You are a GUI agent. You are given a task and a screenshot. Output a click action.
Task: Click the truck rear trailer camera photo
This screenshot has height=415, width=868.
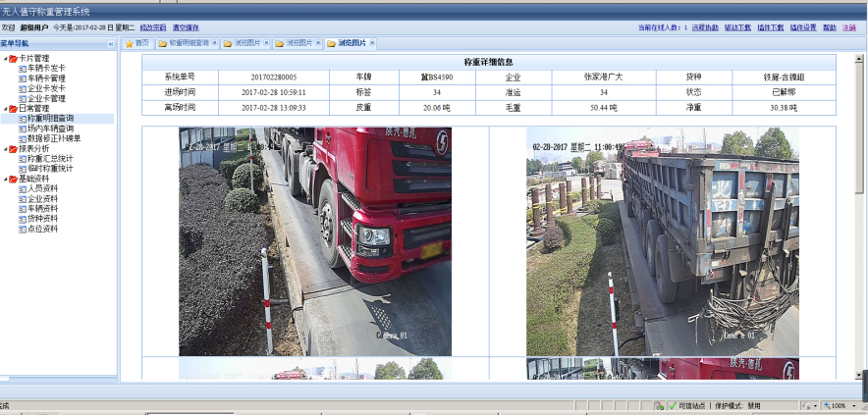point(663,241)
